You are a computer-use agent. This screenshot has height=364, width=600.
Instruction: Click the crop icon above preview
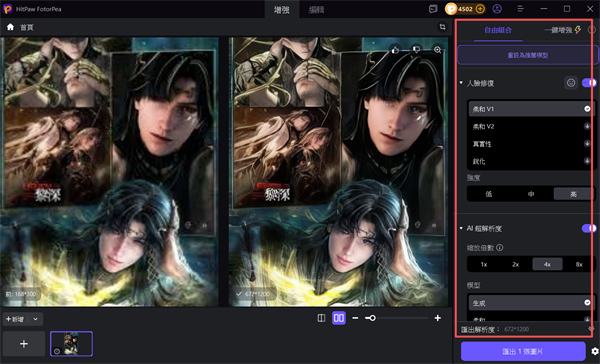442,27
